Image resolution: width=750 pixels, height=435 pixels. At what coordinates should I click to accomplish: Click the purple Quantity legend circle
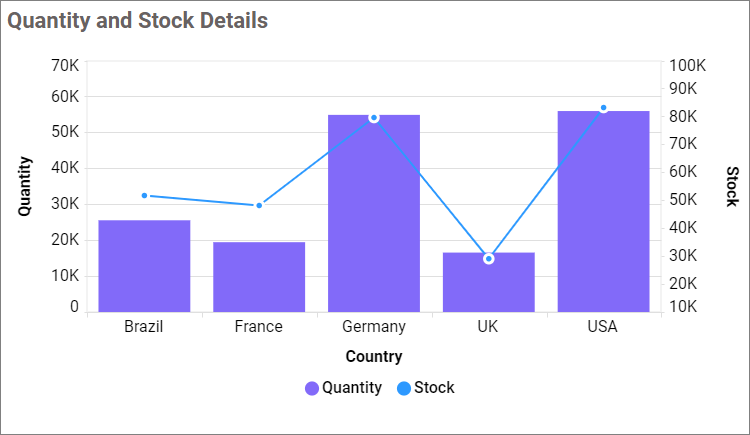(x=312, y=388)
